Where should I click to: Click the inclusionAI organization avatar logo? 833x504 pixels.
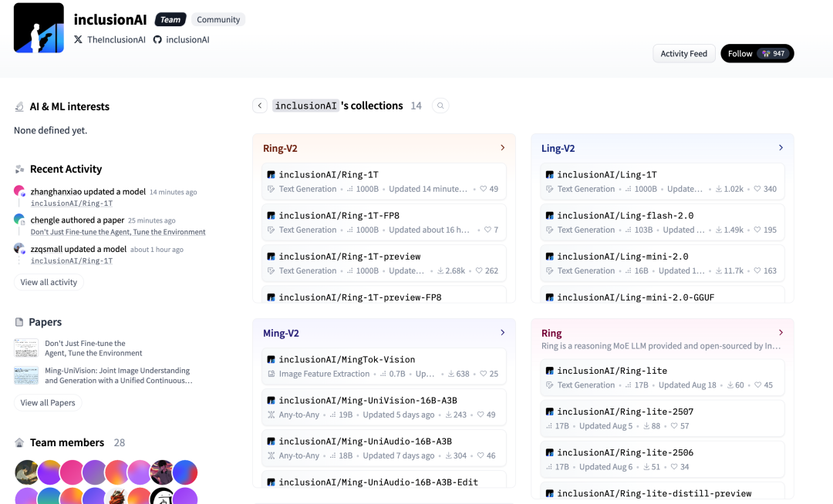tap(39, 28)
